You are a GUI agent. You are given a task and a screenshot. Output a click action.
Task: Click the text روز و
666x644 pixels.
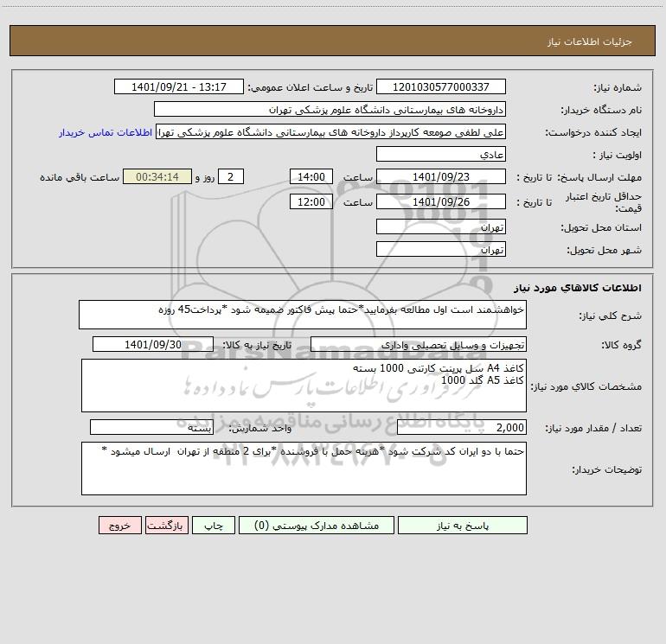click(x=205, y=177)
